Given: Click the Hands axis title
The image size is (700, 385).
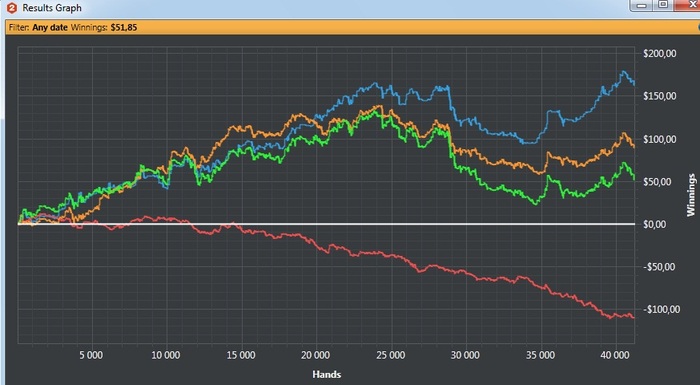Looking at the screenshot, I should click(x=326, y=374).
